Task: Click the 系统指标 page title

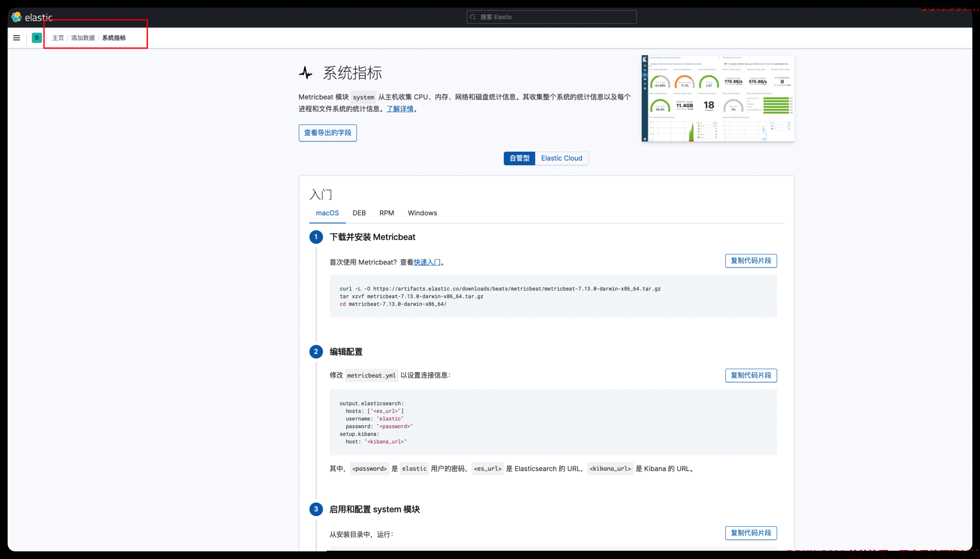Action: pyautogui.click(x=352, y=73)
